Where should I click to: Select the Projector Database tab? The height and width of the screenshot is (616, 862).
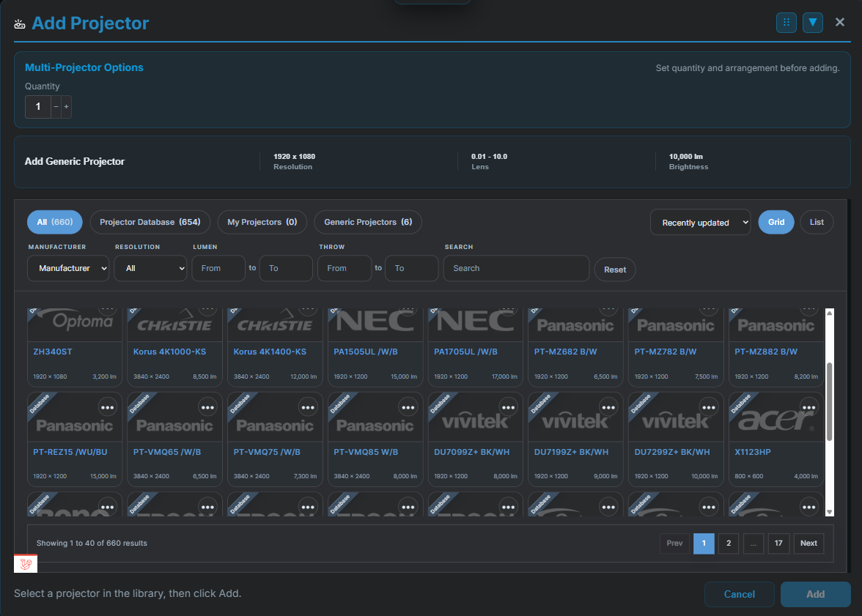pyautogui.click(x=150, y=222)
